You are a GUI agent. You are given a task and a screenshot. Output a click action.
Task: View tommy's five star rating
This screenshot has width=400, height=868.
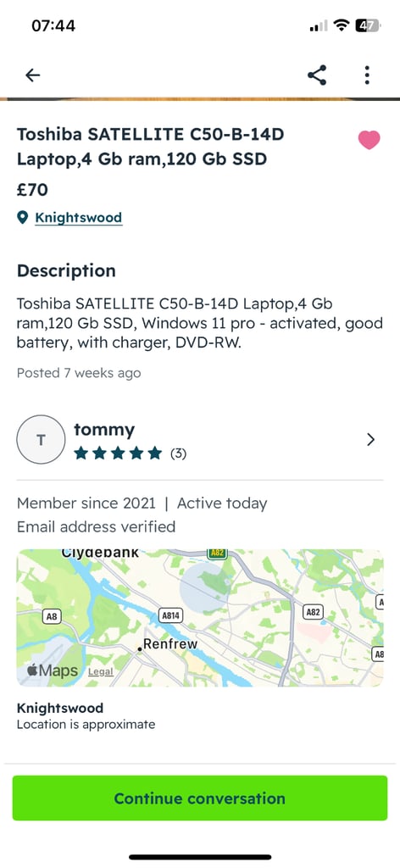click(x=118, y=454)
